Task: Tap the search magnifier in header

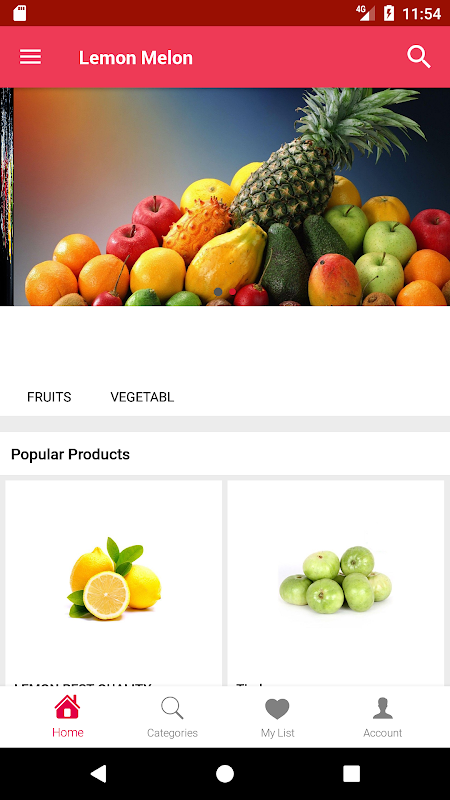Action: point(419,57)
